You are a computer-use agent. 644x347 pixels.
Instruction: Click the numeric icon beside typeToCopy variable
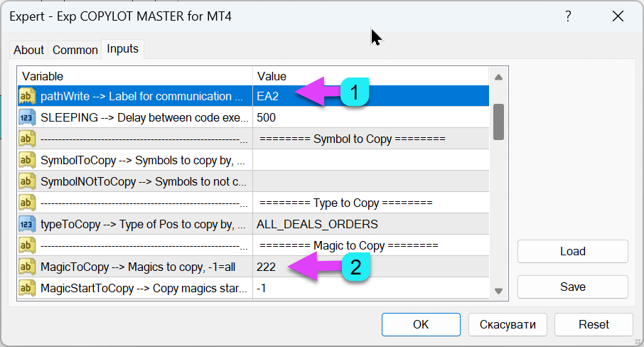pos(28,224)
